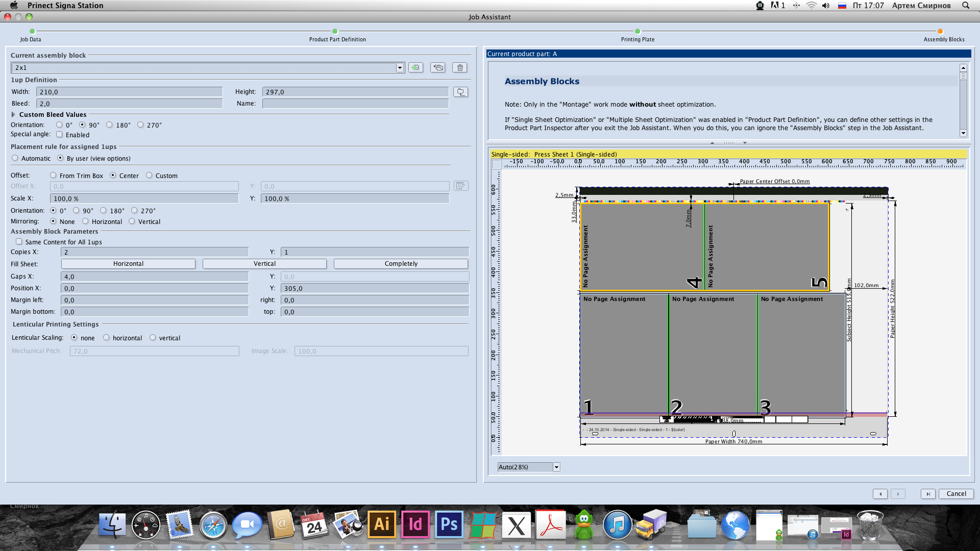Open Finder from the dock
The width and height of the screenshot is (980, 551).
coord(112,524)
